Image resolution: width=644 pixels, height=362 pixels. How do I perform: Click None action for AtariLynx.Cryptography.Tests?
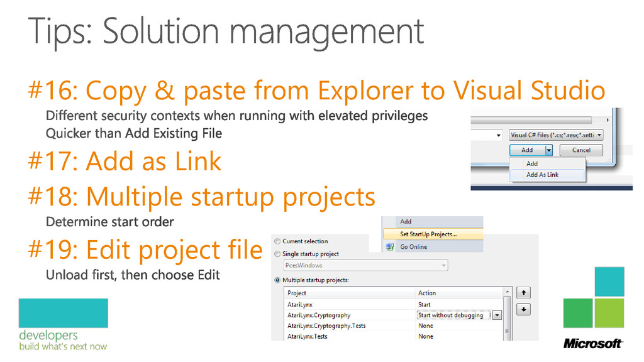(426, 326)
